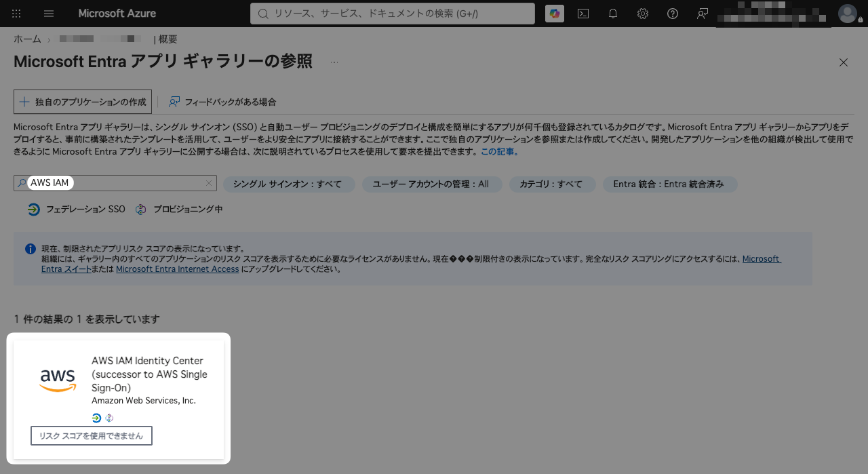Image resolution: width=868 pixels, height=474 pixels.
Task: Click the フェデレーション SSO legend icon
Action: 34,210
